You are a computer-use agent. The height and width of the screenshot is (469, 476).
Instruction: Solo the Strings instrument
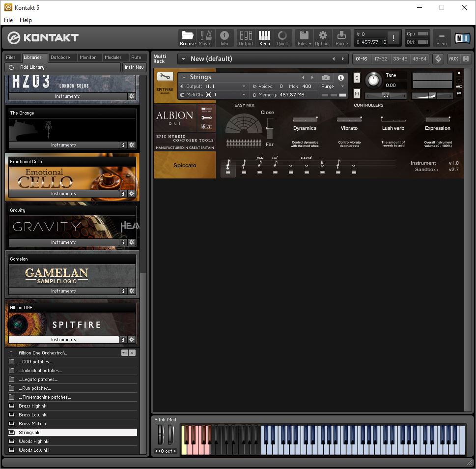point(357,78)
